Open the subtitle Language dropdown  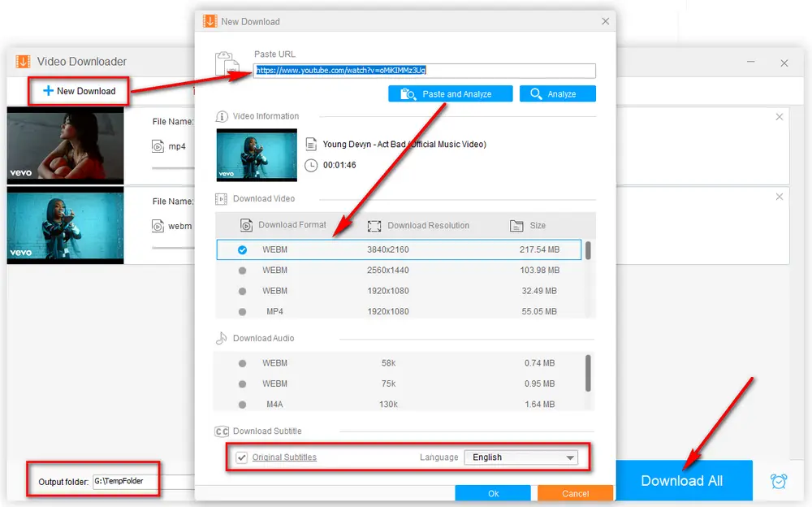click(x=520, y=457)
